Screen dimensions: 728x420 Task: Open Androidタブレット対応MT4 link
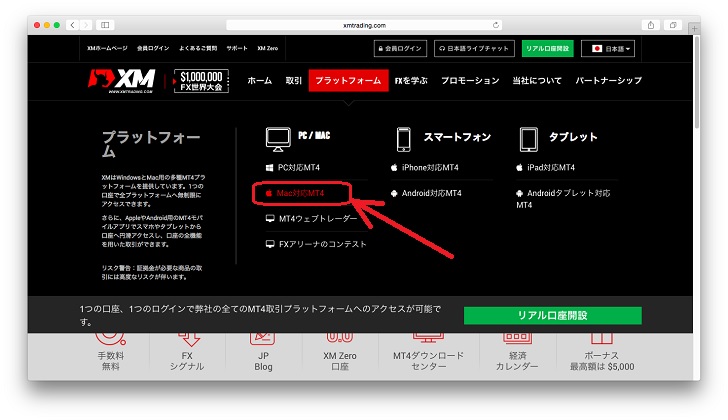click(563, 199)
